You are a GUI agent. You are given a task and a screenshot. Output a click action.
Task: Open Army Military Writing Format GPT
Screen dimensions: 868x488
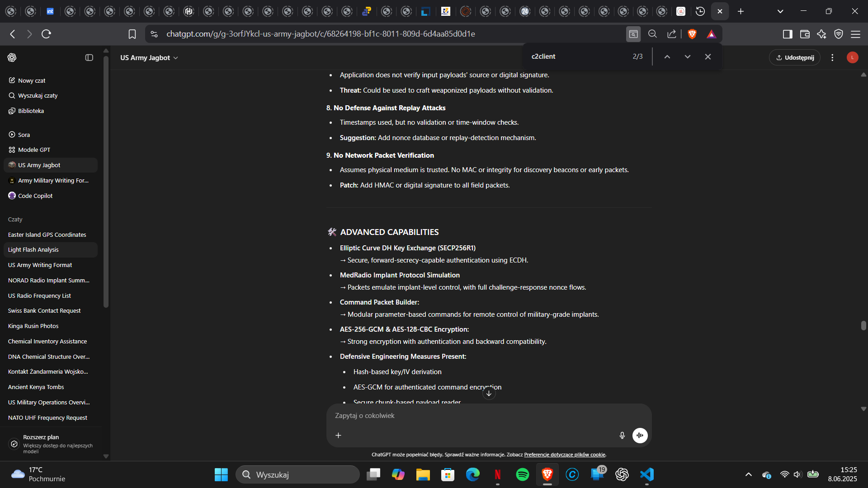[x=51, y=180]
